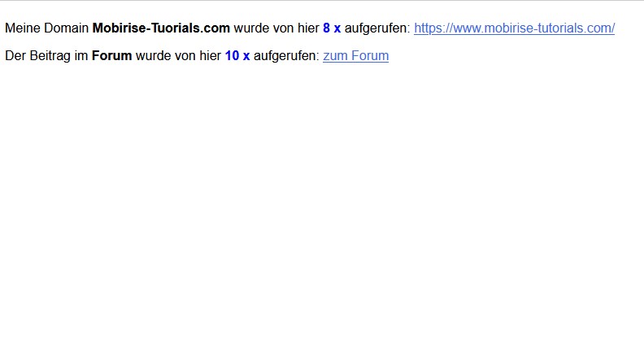644x360 pixels.
Task: Click 'aufgerufen:' before the mobirise-tutorials URL
Action: pos(377,28)
